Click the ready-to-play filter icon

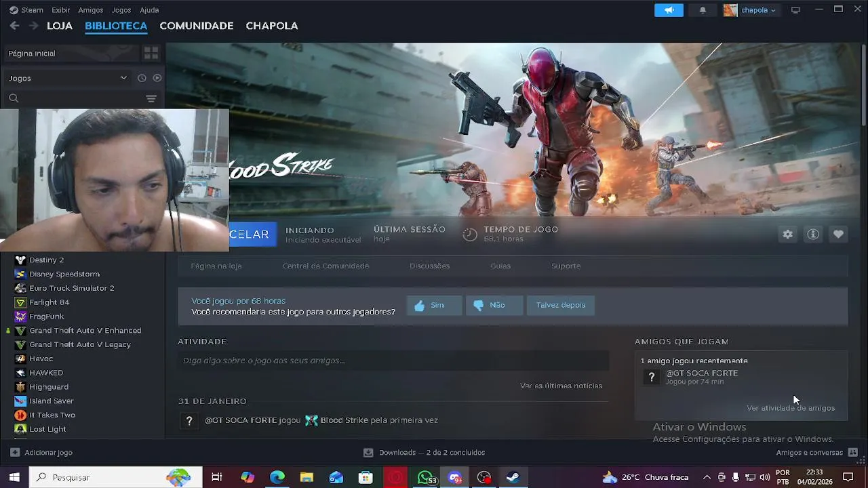(157, 78)
